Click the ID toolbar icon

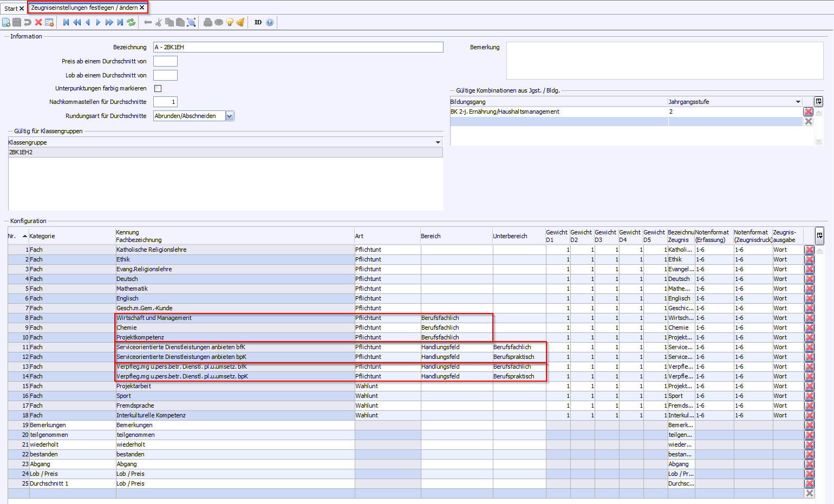click(x=258, y=22)
